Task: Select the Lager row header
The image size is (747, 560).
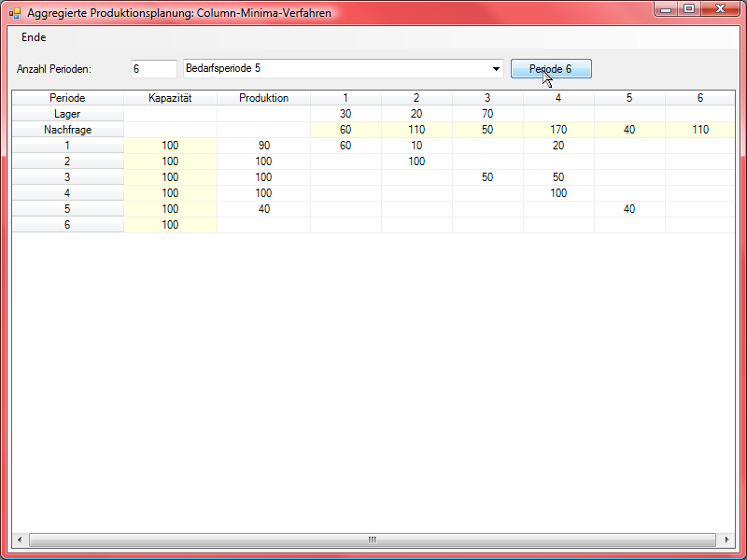Action: (67, 114)
